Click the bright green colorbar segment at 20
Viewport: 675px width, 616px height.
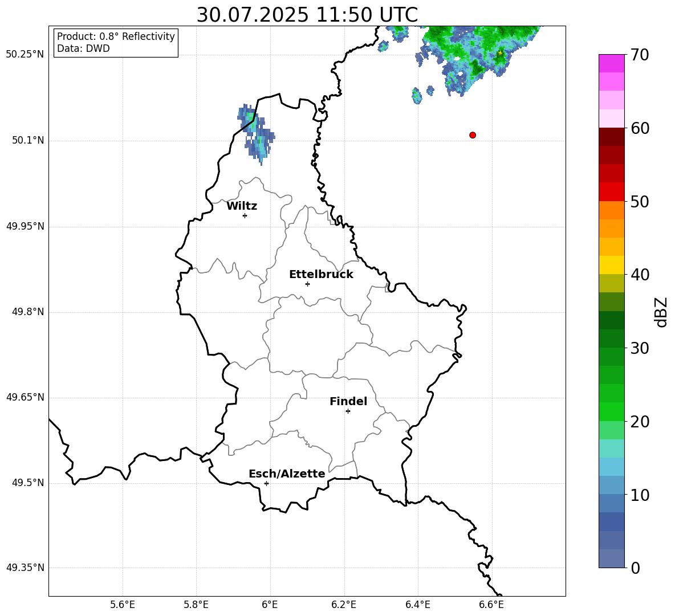[612, 411]
